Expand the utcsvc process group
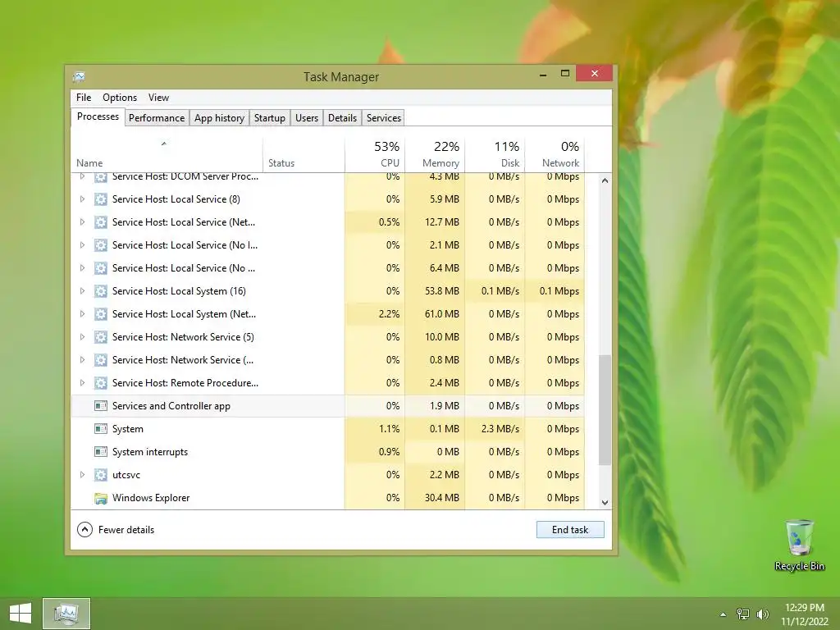The height and width of the screenshot is (630, 840). 82,475
